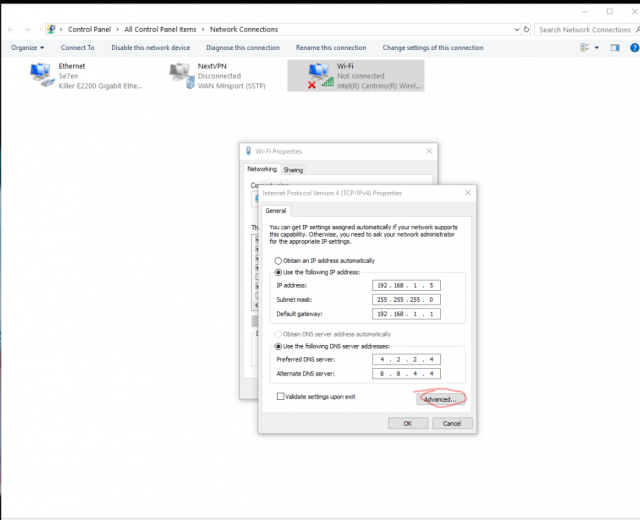Viewport: 640px width, 520px height.
Task: Enable Validate settings upon exit checkbox
Action: click(280, 397)
